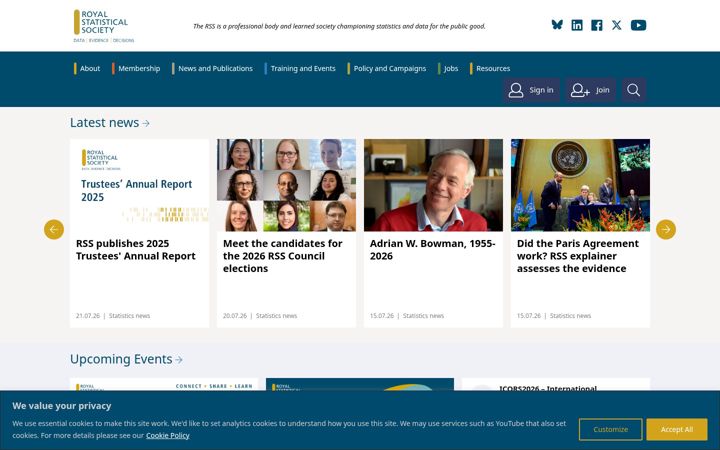Open the council candidates photo collage
The image size is (720, 450).
point(287,185)
